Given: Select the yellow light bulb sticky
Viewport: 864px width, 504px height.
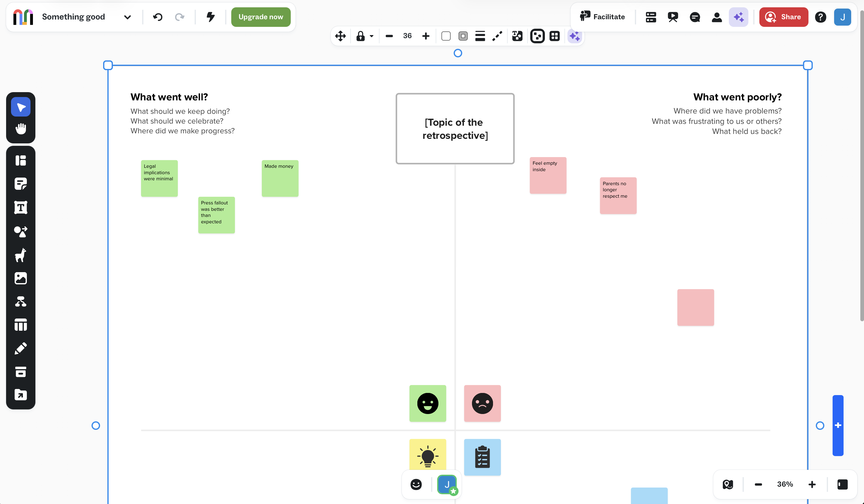Looking at the screenshot, I should point(427,454).
